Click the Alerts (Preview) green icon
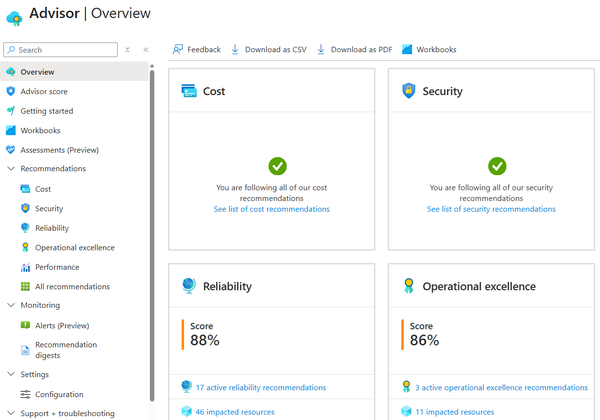The height and width of the screenshot is (420, 600). click(25, 325)
